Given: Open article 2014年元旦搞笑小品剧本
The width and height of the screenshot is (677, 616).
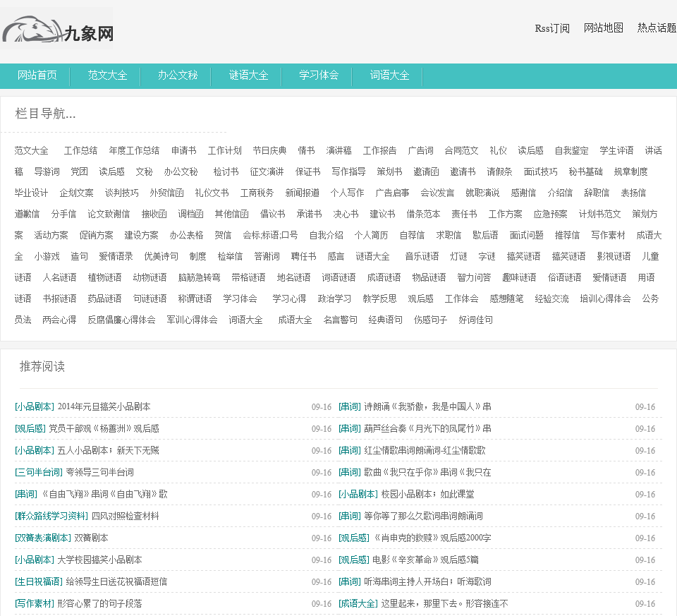Looking at the screenshot, I should (104, 406).
